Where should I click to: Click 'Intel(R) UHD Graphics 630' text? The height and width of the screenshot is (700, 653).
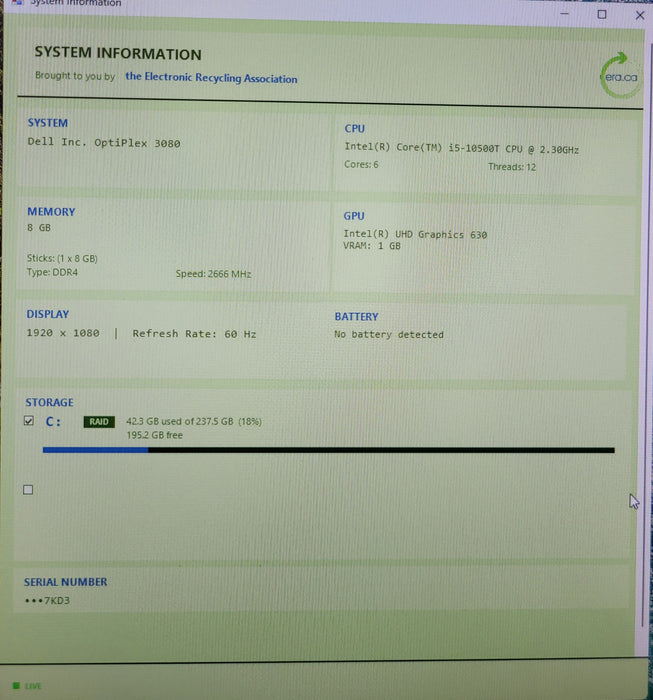coord(415,234)
